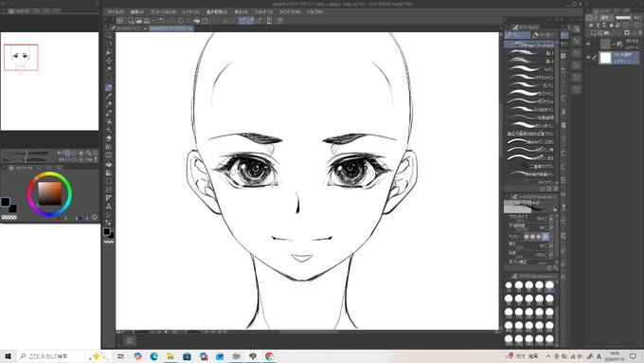Open the フィルター menu
The image size is (644, 363).
[263, 12]
